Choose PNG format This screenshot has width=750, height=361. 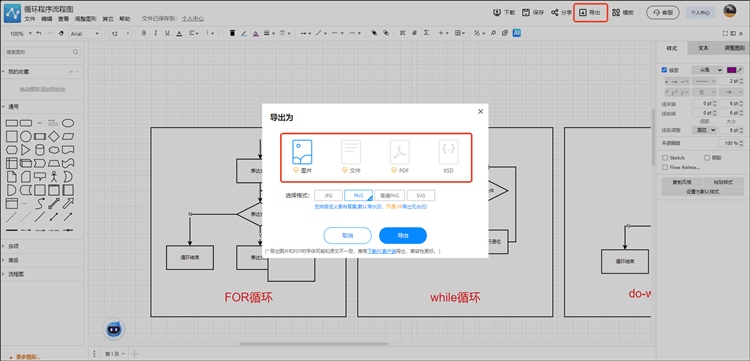point(358,196)
